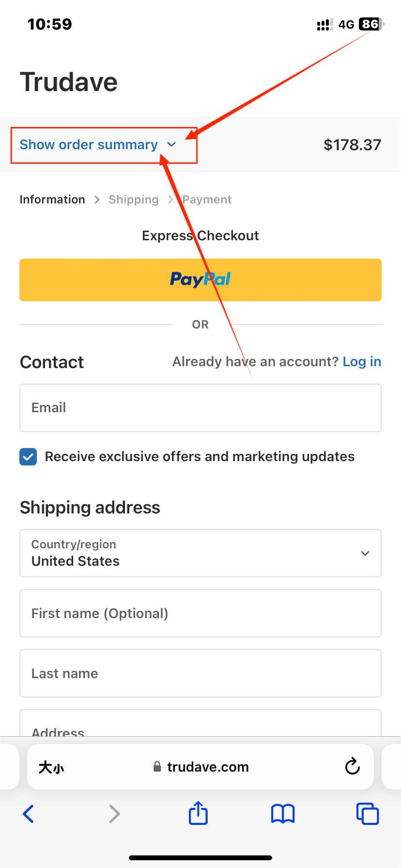Uncheck exclusive offers and marketing updates
The image size is (401, 868).
[x=28, y=457]
